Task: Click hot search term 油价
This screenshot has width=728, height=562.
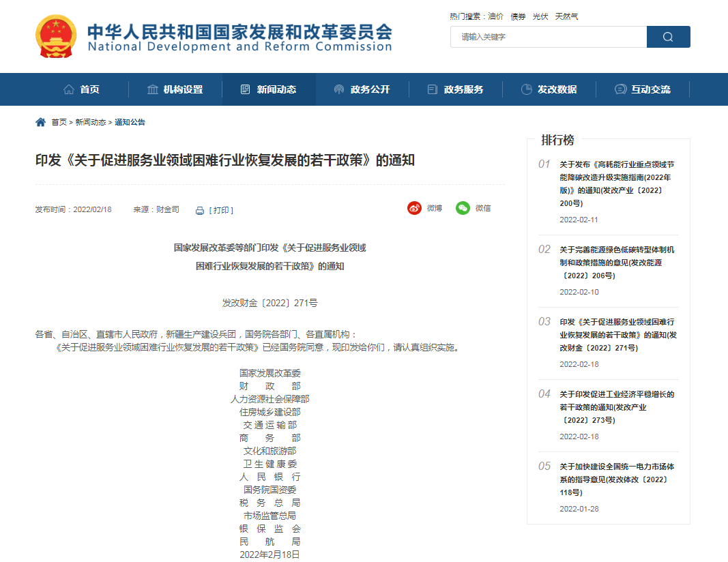Action: 495,16
